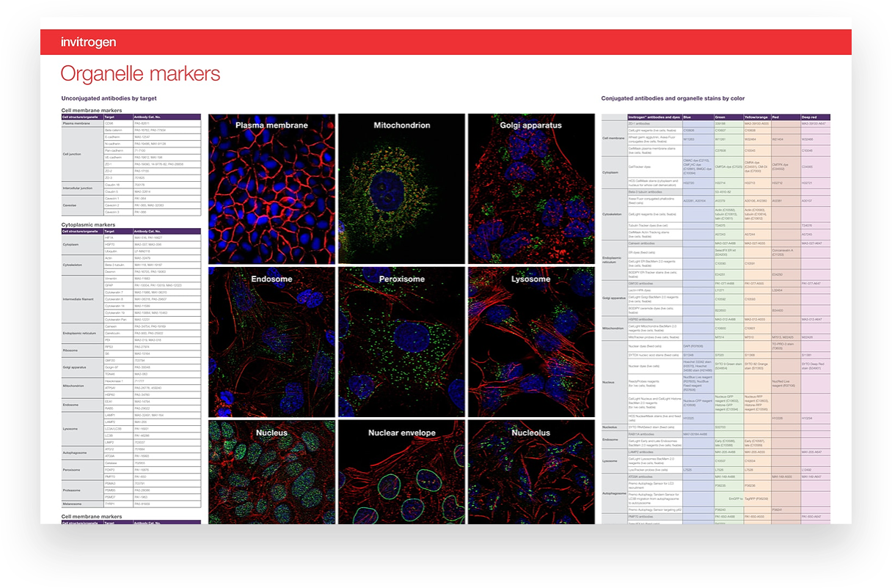Select the Nuclear envelope microscopy image
This screenshot has width=892, height=588.
(x=401, y=473)
